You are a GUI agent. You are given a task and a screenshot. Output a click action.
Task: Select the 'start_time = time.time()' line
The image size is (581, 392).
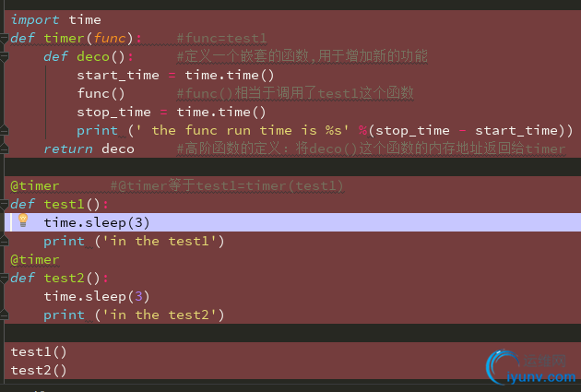pyautogui.click(x=175, y=75)
